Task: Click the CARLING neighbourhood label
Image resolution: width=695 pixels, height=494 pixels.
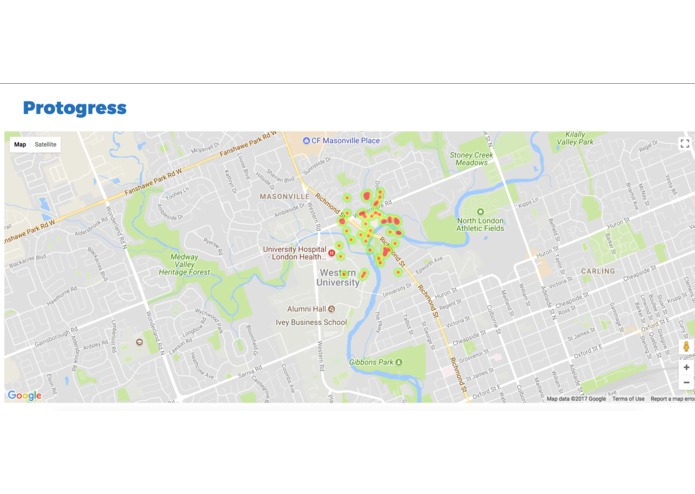Action: click(598, 271)
